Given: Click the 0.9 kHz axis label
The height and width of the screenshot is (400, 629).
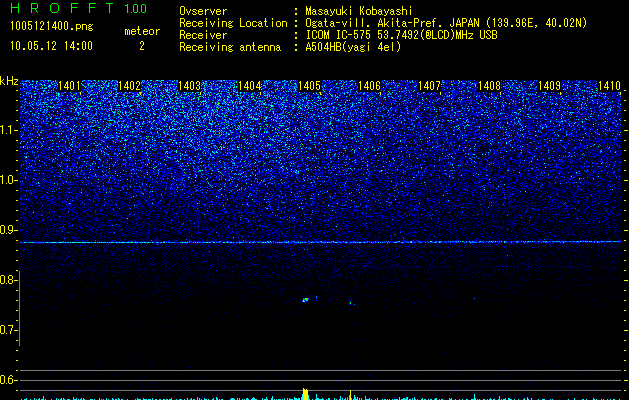Looking at the screenshot, I should coord(8,230).
